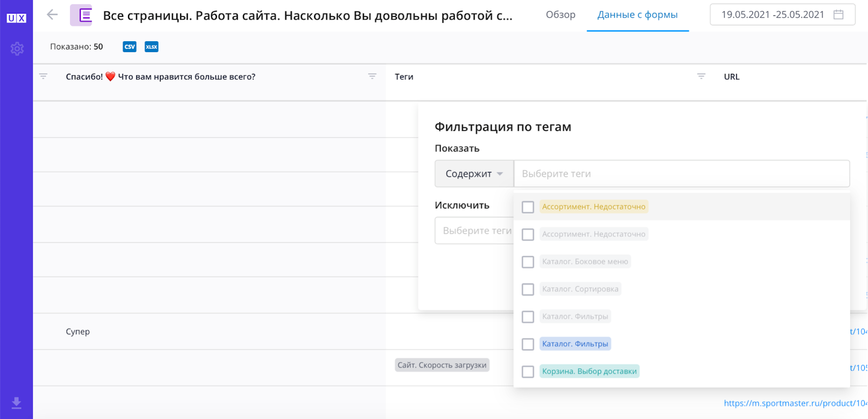The width and height of the screenshot is (868, 419).
Task: Click the UX logo in sidebar
Action: (x=16, y=18)
